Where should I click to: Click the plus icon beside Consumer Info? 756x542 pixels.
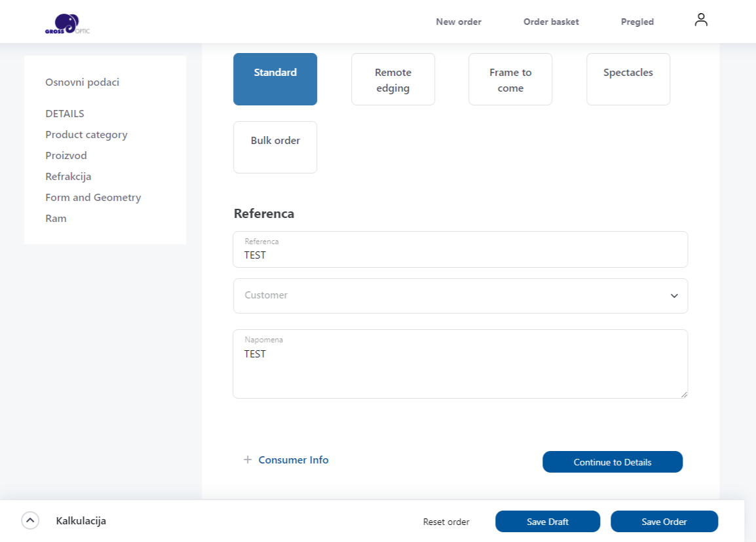pyautogui.click(x=248, y=460)
